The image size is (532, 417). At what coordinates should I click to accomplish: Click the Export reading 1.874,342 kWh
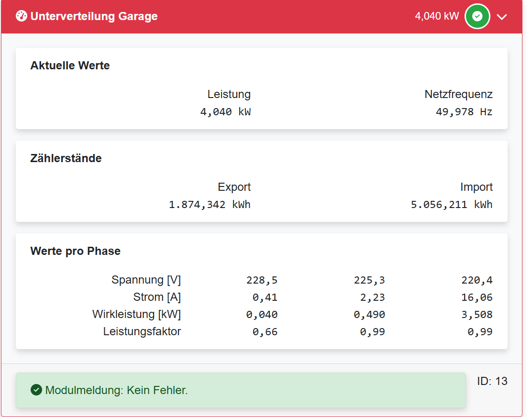pos(210,205)
